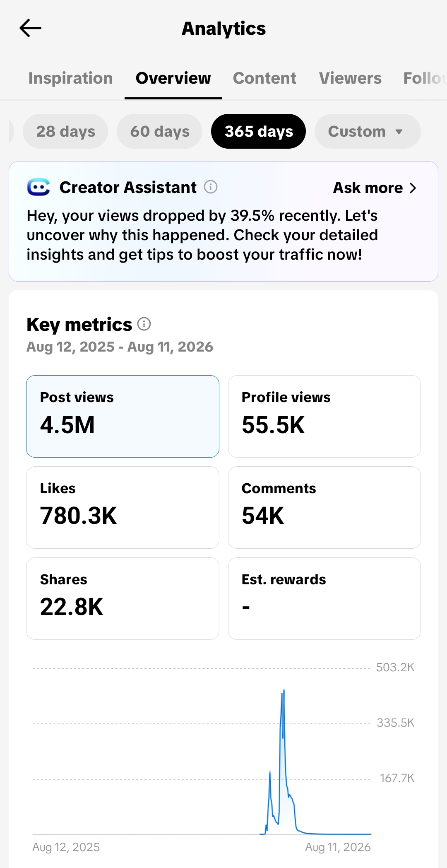Select the 365 days range
The image size is (447, 868).
click(259, 131)
